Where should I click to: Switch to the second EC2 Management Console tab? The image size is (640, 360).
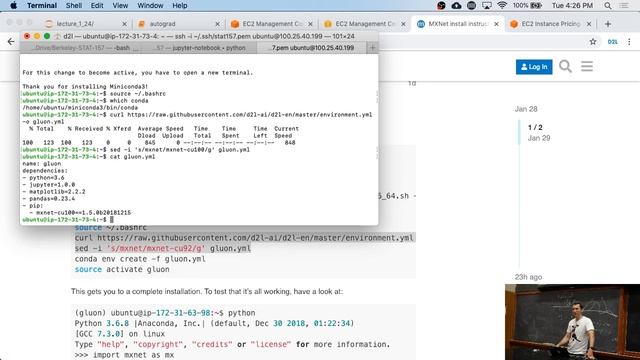(364, 24)
